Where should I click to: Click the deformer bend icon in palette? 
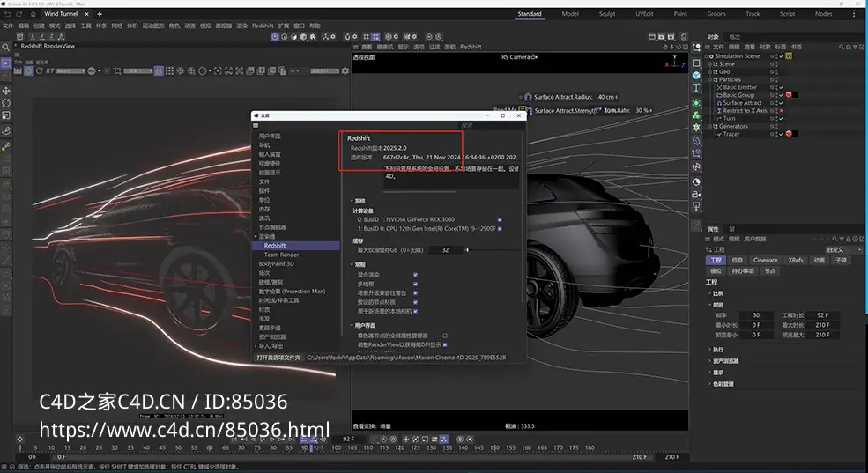pos(696,141)
